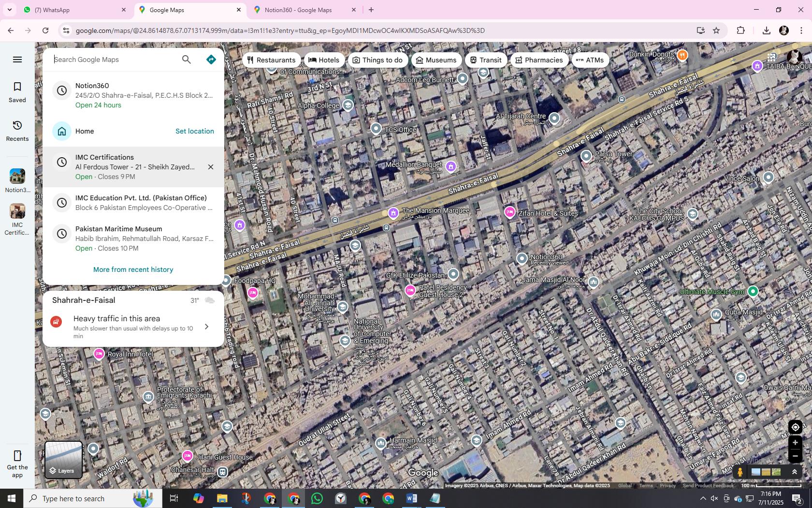Click the install app icon in address bar
Viewport: 812px width, 508px height.
[x=700, y=30]
